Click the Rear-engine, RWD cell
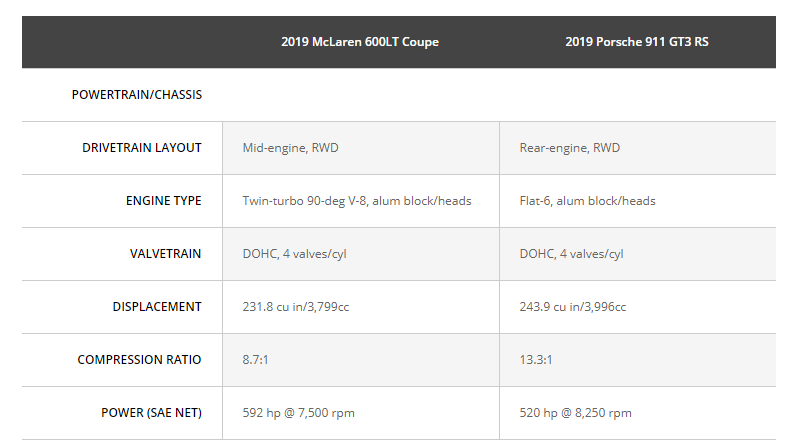The width and height of the screenshot is (791, 446). pos(569,148)
